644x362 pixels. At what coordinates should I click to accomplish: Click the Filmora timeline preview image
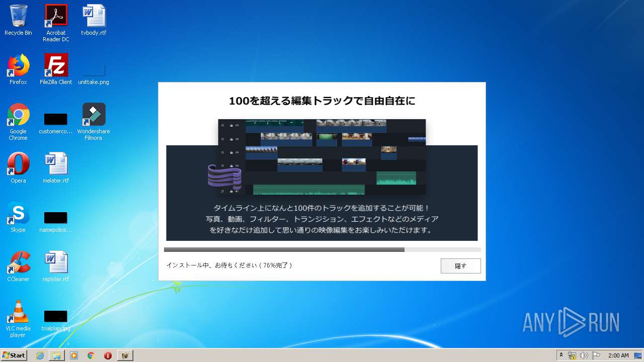click(x=321, y=157)
